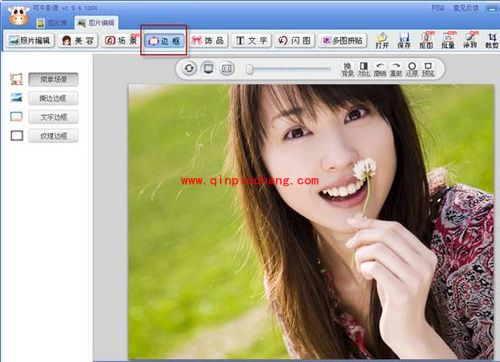Open the 饰品 accessories tab
Image resolution: width=500 pixels, height=362 pixels.
(x=208, y=41)
